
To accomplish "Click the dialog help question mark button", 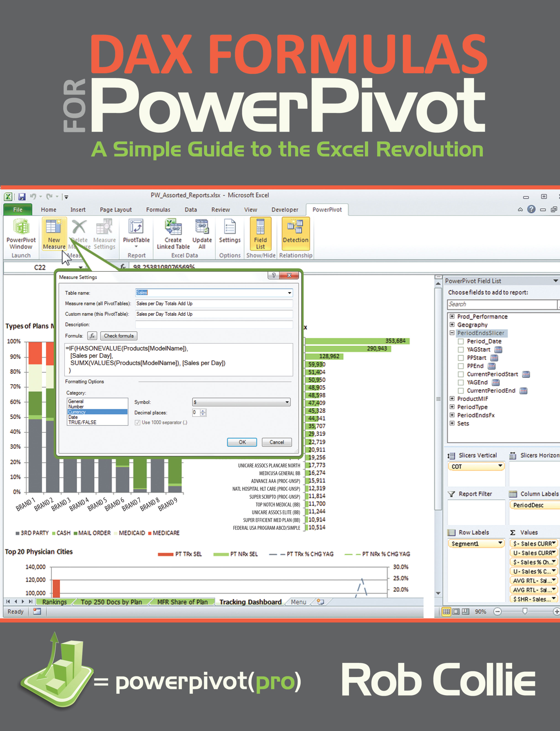I will [274, 275].
